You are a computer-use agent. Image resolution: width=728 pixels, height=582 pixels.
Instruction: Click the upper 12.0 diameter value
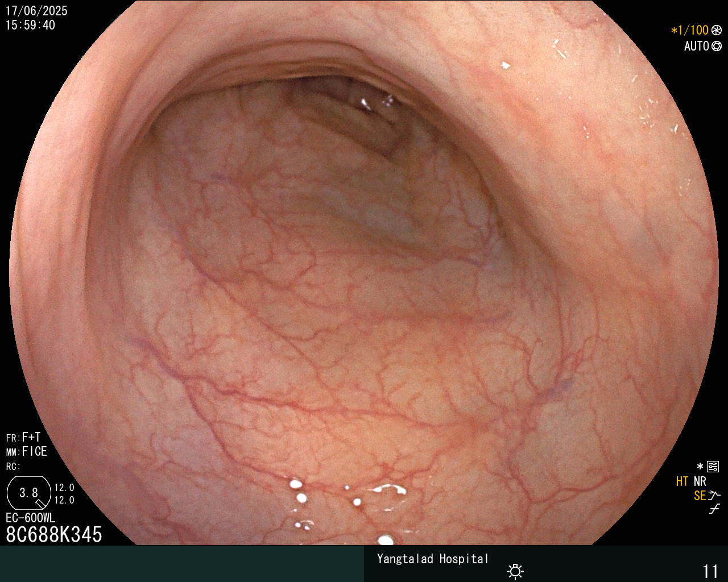pyautogui.click(x=64, y=488)
